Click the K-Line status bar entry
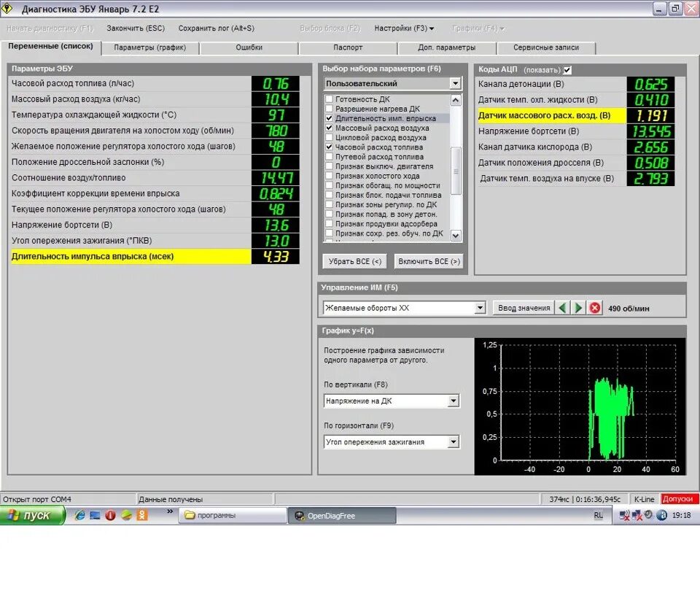The width and height of the screenshot is (700, 591). click(x=644, y=499)
